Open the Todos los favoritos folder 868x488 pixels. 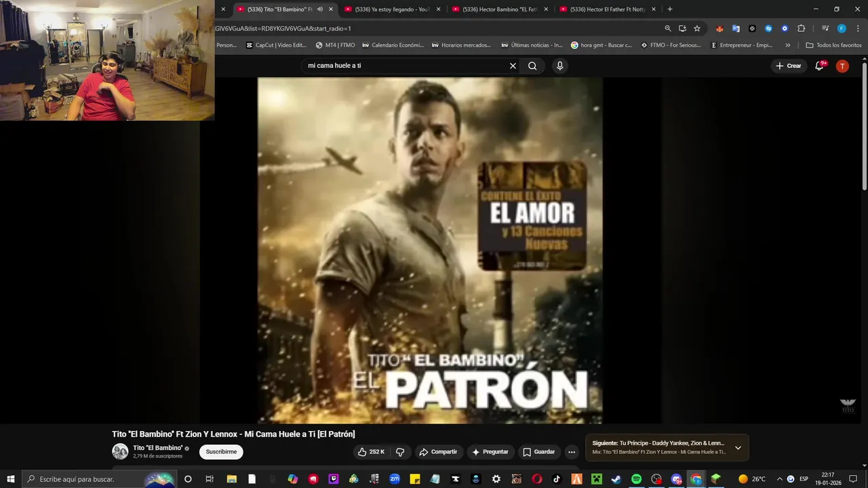click(x=833, y=45)
